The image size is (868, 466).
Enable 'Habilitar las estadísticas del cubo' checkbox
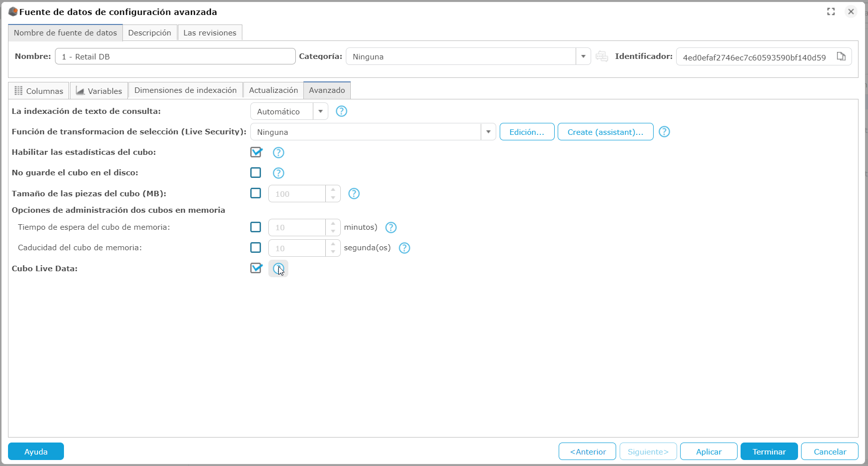pyautogui.click(x=256, y=152)
